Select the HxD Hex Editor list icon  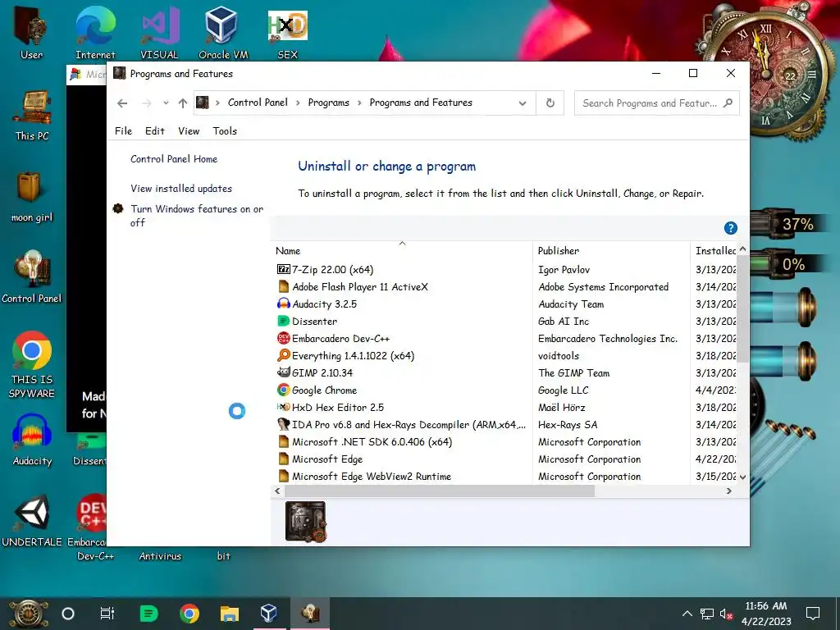tap(283, 407)
